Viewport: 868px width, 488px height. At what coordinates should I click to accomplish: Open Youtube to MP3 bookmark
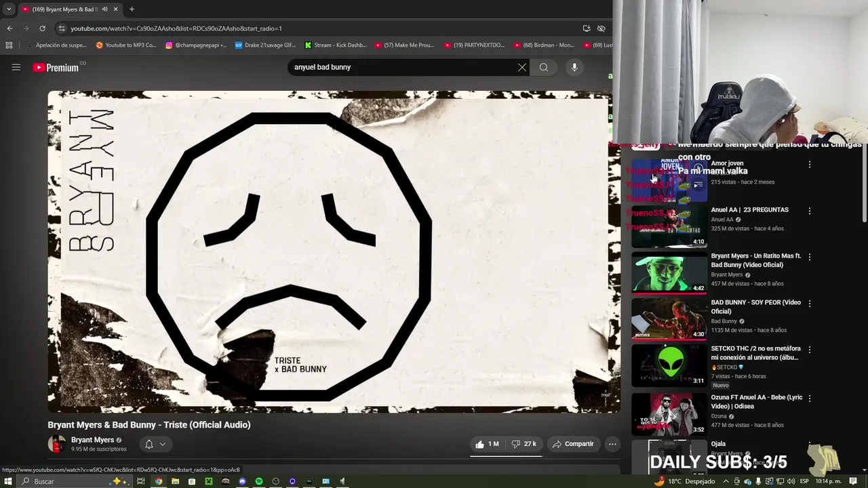tap(126, 45)
